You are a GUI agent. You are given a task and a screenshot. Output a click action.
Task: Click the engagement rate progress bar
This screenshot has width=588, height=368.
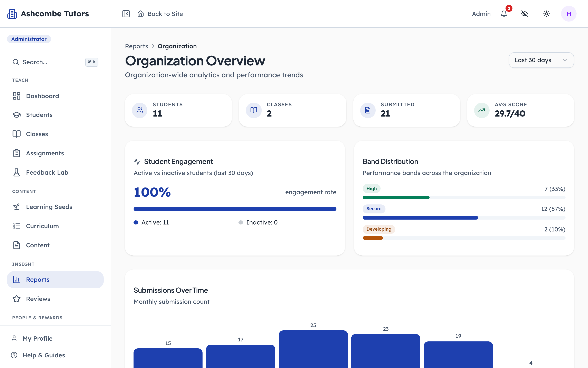pos(235,209)
